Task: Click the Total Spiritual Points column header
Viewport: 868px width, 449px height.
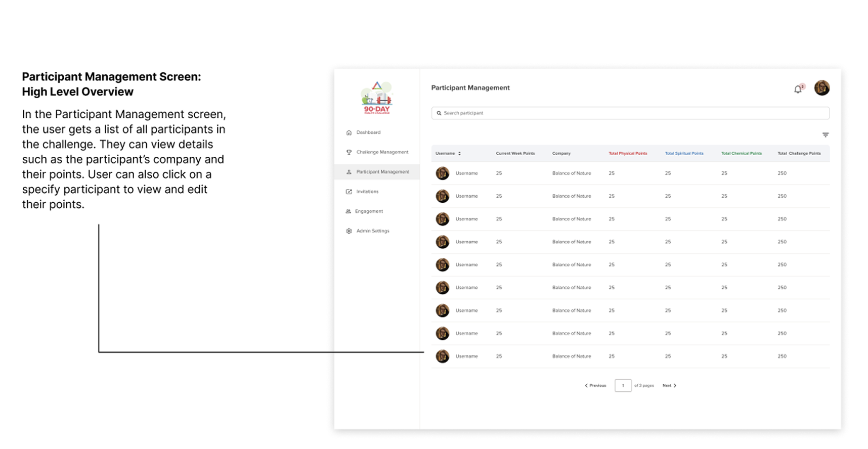Action: [683, 153]
